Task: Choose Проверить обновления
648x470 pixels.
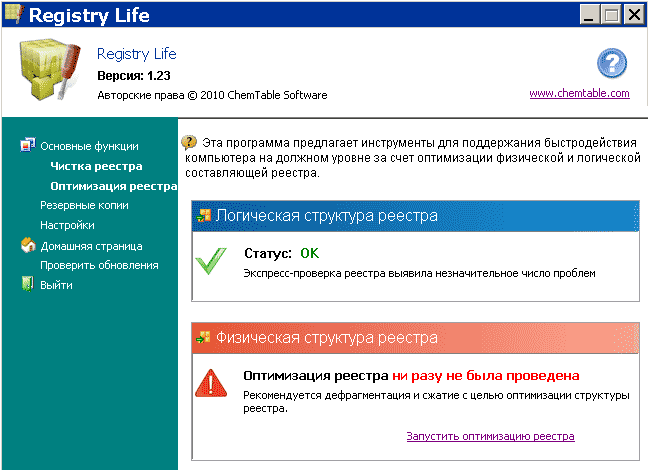Action: tap(99, 265)
